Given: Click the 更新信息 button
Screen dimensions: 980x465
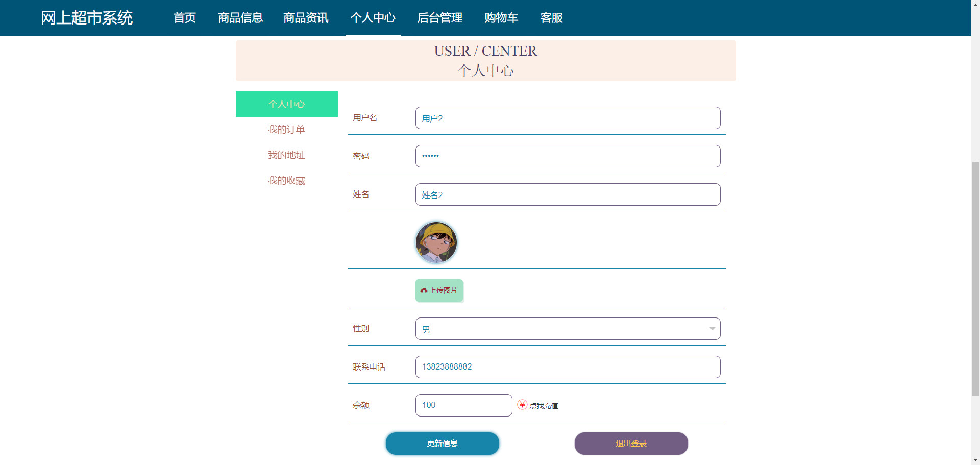Looking at the screenshot, I should tap(443, 444).
